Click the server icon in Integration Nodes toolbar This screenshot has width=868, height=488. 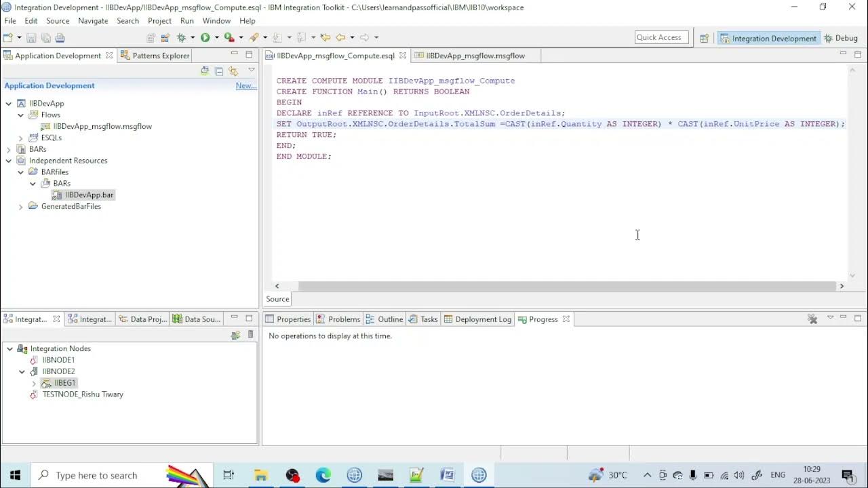point(250,335)
